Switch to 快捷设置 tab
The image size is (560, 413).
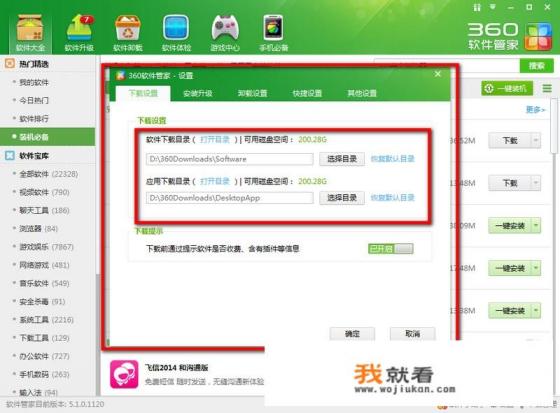click(307, 93)
